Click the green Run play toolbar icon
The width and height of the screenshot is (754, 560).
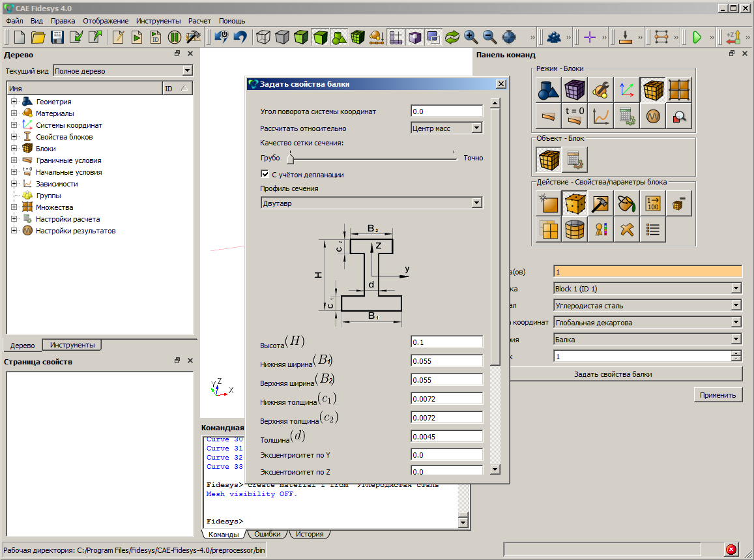(x=697, y=37)
